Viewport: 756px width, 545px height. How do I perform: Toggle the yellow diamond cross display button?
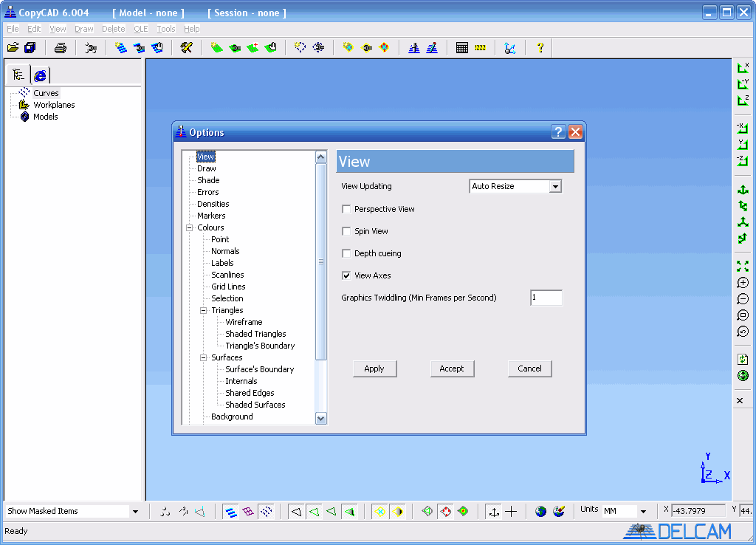(x=380, y=512)
